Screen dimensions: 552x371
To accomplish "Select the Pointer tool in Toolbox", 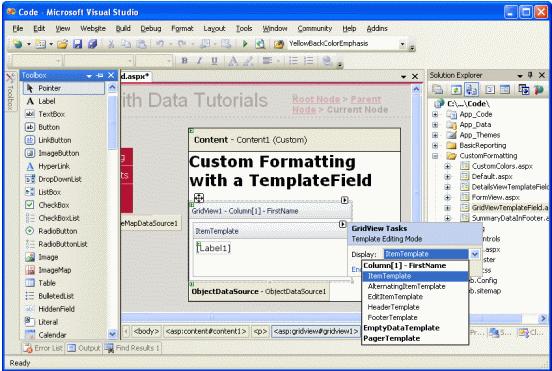I will (64, 88).
